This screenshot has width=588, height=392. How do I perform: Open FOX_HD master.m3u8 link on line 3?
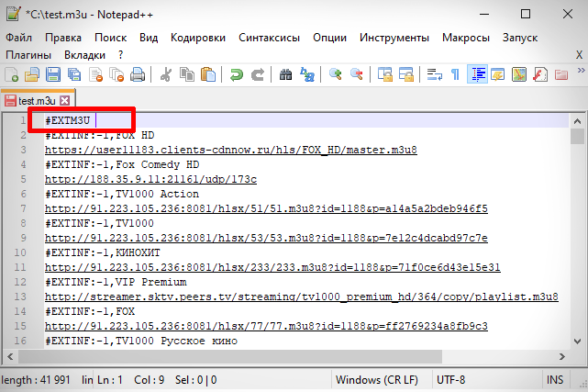(231, 150)
